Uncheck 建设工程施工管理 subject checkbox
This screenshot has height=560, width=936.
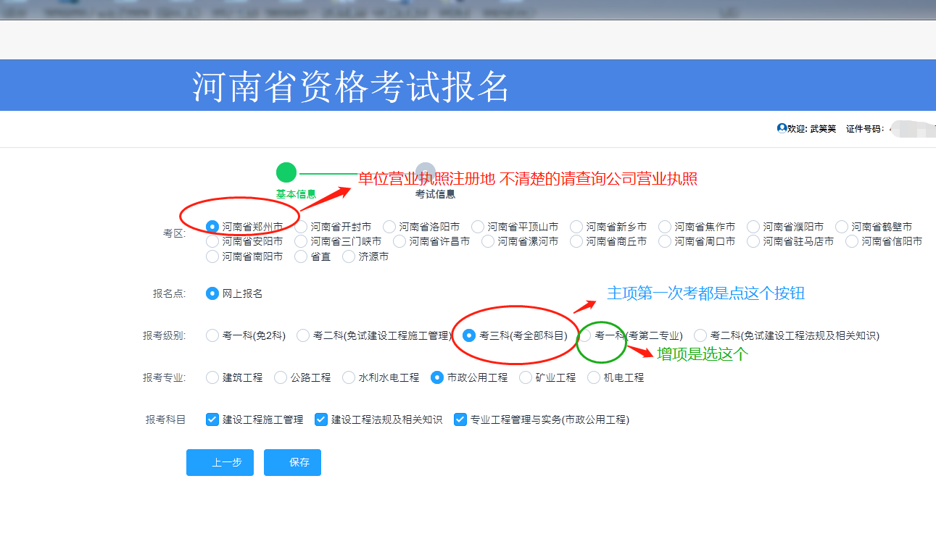(x=212, y=419)
